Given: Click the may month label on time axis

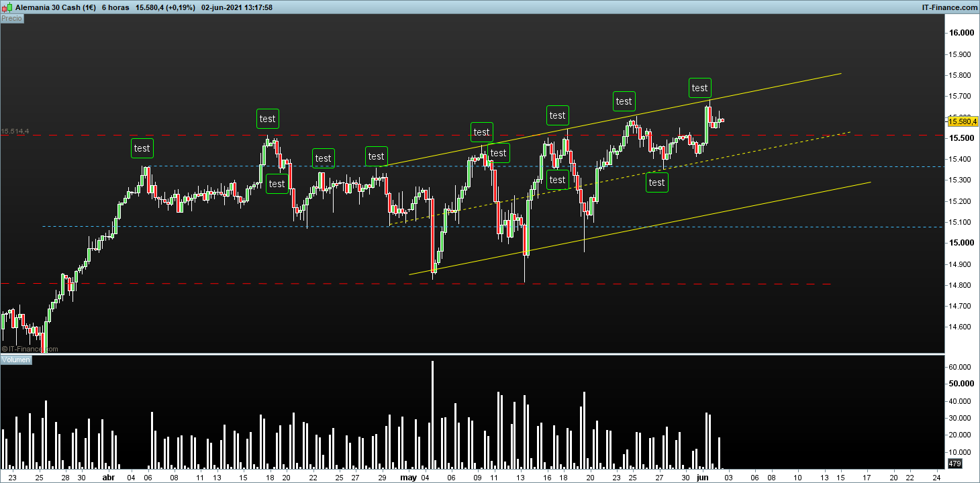Looking at the screenshot, I should (x=408, y=478).
